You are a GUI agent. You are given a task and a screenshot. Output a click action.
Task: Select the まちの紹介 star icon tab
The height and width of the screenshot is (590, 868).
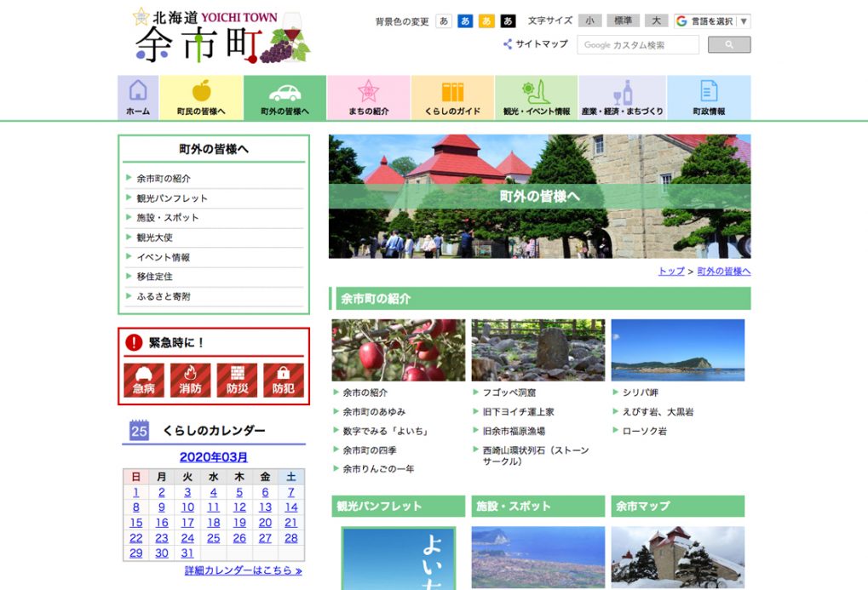pos(368,97)
